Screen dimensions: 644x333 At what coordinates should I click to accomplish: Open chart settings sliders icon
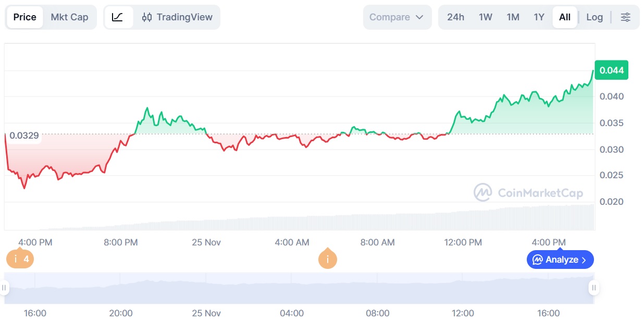625,17
